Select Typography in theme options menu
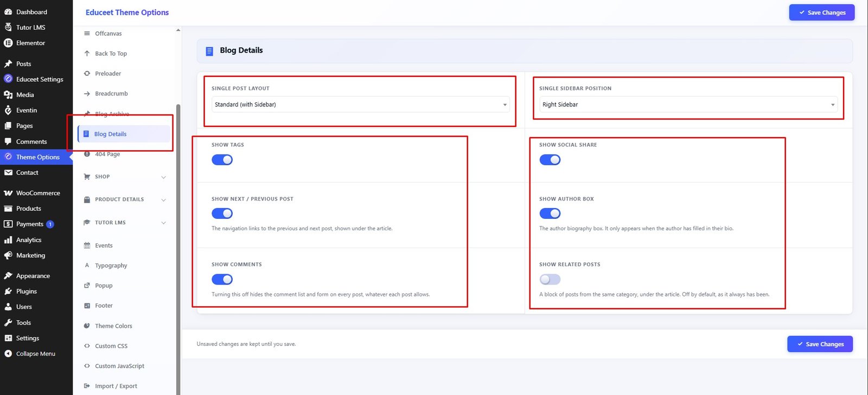 pyautogui.click(x=124, y=266)
